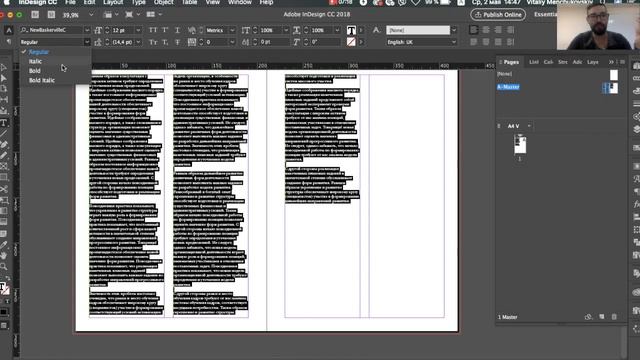Viewport: 640px width, 360px height.
Task: Open zoom level 39,9% dropdown
Action: (x=91, y=15)
